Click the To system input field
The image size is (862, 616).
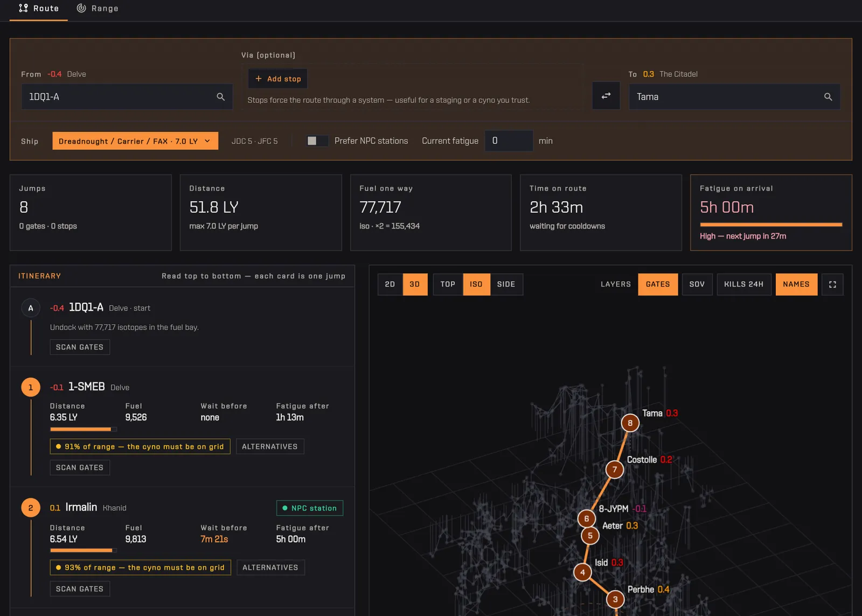(734, 97)
